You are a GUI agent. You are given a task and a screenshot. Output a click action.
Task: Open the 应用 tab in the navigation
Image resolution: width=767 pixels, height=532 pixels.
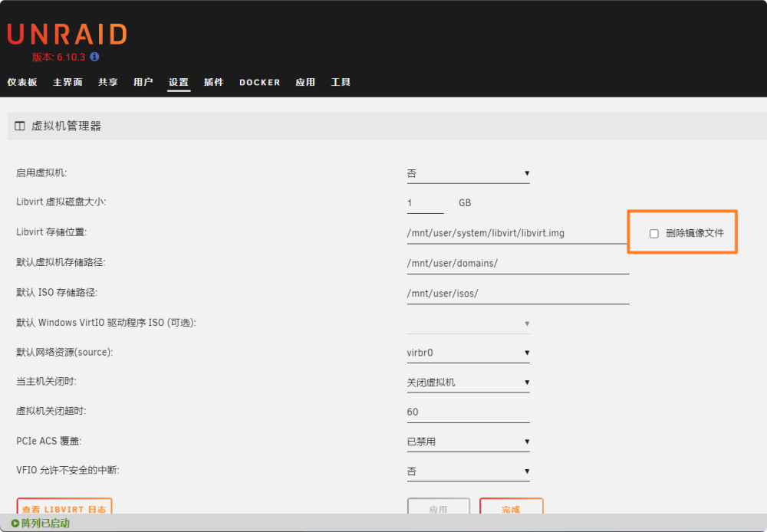[305, 82]
